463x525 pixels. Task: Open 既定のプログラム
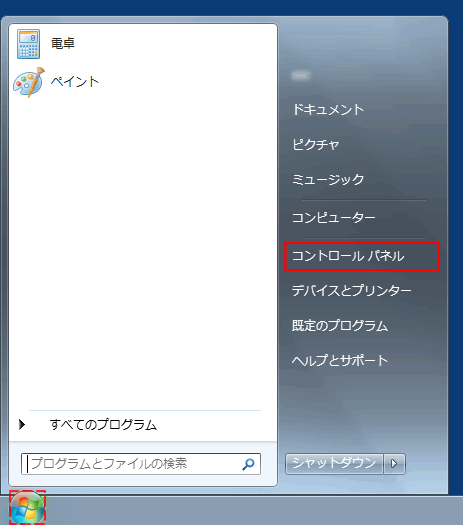pyautogui.click(x=340, y=325)
